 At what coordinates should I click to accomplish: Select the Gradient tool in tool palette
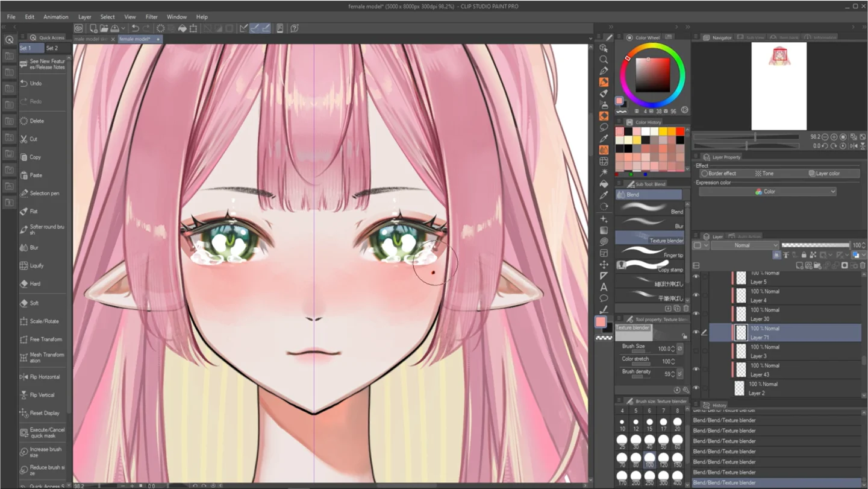604,230
